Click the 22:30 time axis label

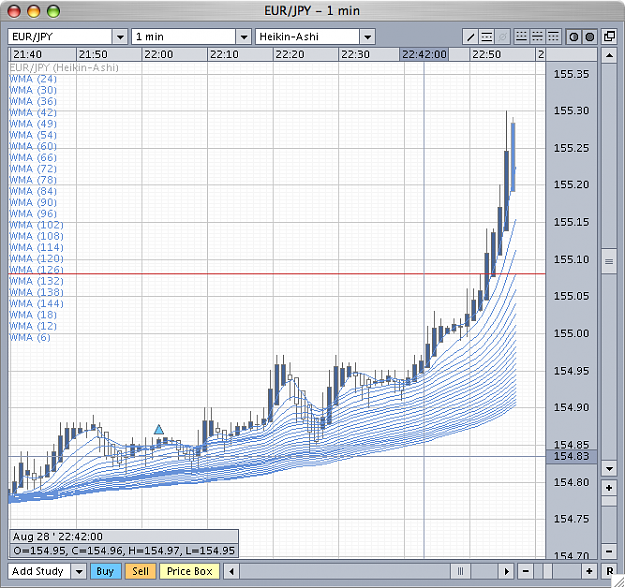pos(355,54)
